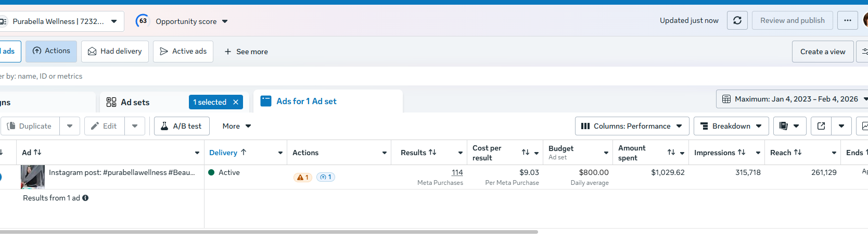Click the Instagram post ad thumbnail
This screenshot has height=239, width=868.
(33, 177)
